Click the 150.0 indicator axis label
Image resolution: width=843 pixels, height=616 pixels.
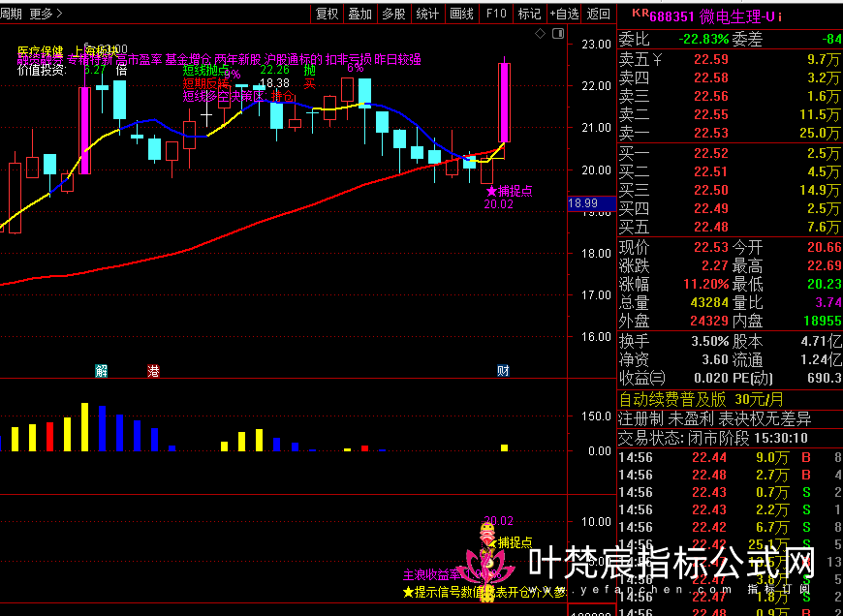point(596,416)
